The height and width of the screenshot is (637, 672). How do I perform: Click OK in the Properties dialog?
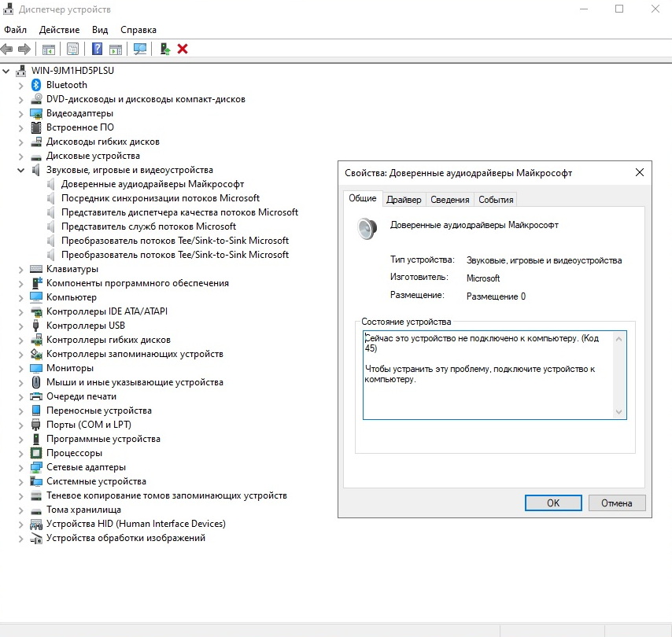coord(553,503)
